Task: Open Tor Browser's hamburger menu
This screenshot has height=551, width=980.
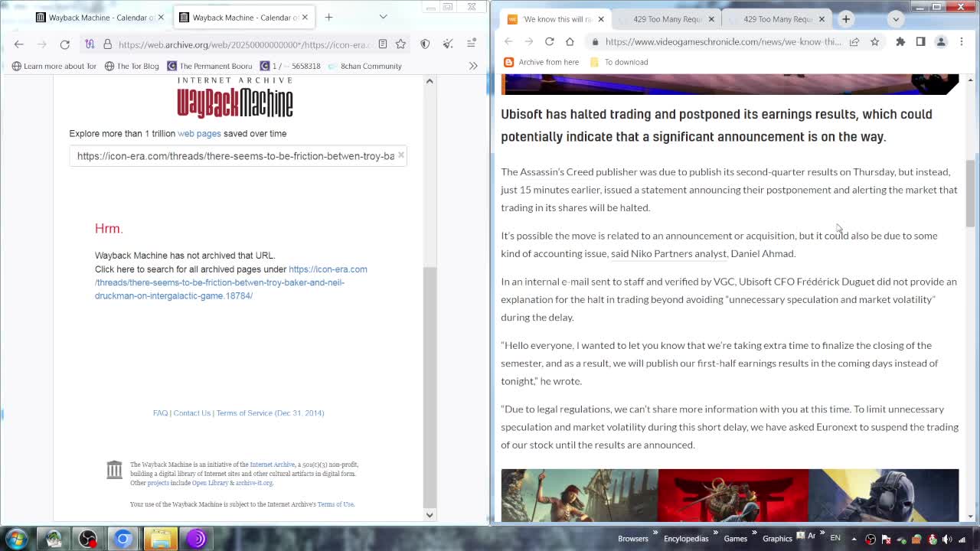Action: click(471, 44)
